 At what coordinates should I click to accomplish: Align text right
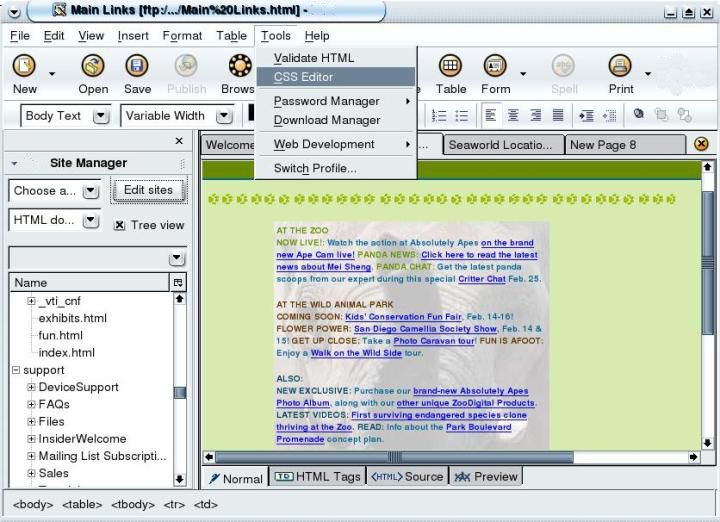pos(535,115)
